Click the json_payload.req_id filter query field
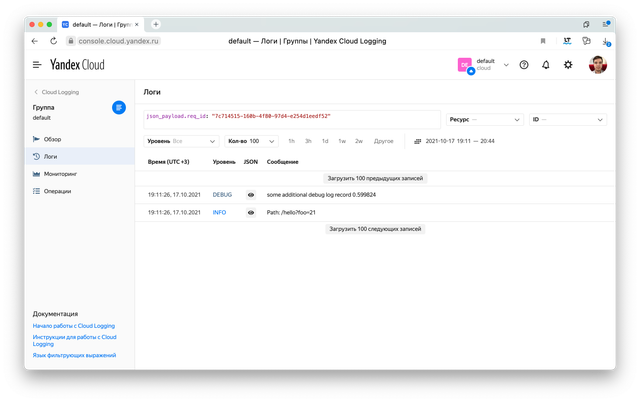The image size is (640, 402). coord(290,118)
